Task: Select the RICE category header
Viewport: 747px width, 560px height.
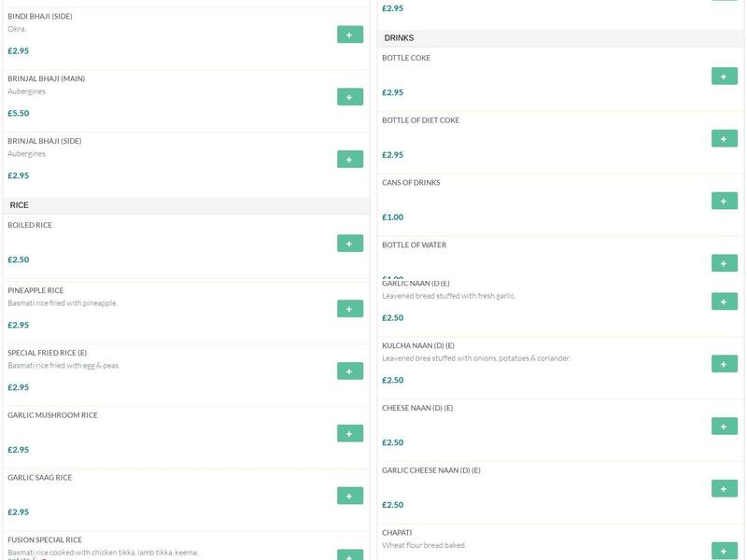Action: pos(19,205)
